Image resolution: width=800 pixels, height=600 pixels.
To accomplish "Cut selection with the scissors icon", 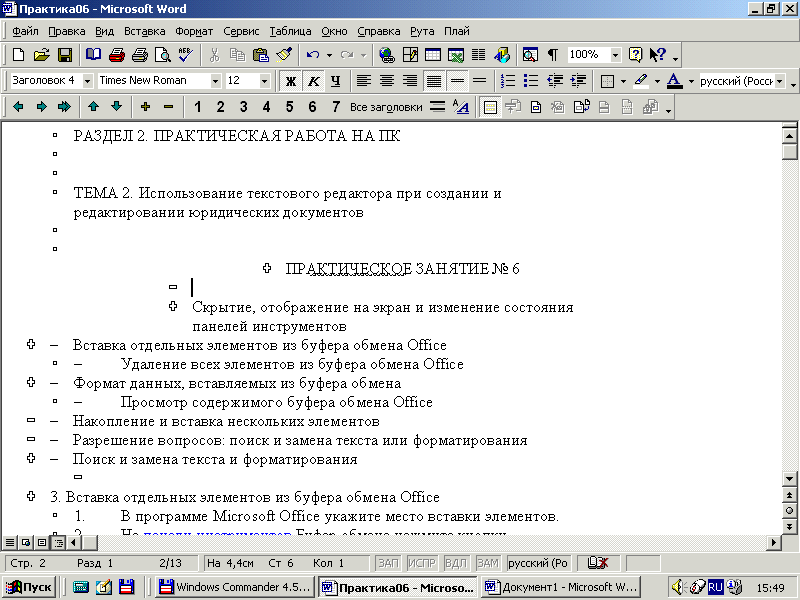I will [214, 55].
